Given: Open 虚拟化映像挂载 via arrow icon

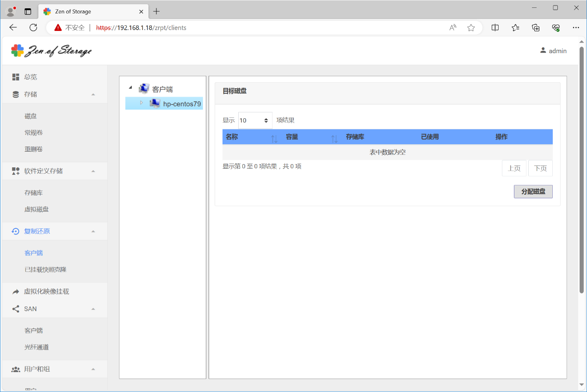Looking at the screenshot, I should click(x=16, y=292).
